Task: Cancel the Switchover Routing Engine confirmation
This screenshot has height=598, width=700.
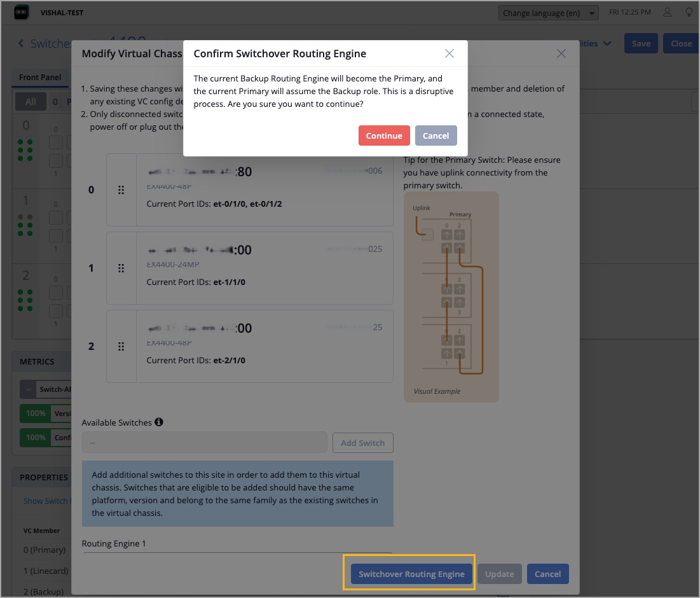Action: [436, 136]
